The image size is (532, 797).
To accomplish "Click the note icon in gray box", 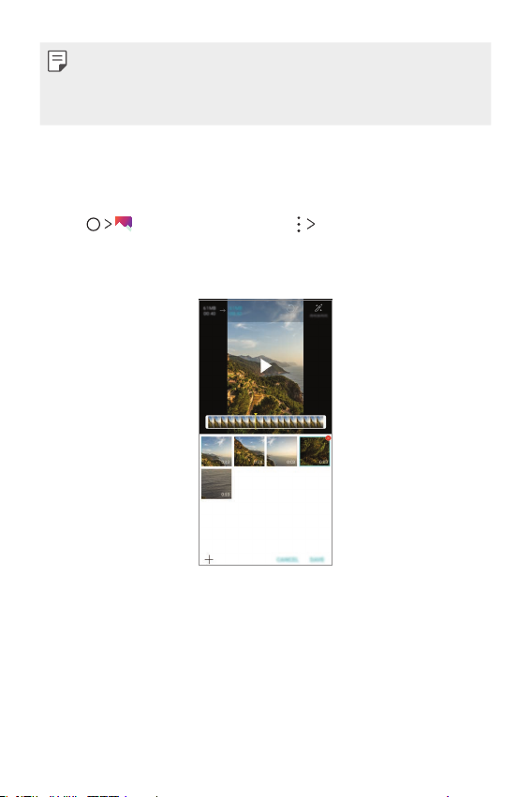I will (57, 61).
